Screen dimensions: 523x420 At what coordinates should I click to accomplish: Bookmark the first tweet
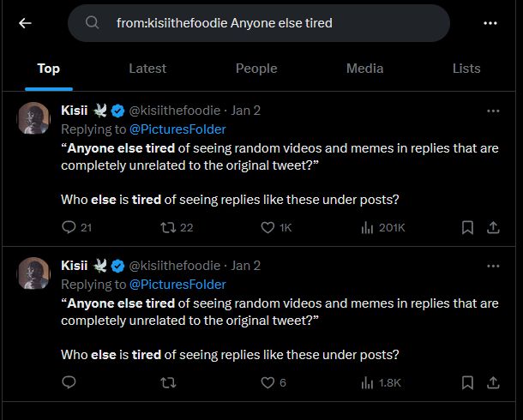pyautogui.click(x=467, y=227)
